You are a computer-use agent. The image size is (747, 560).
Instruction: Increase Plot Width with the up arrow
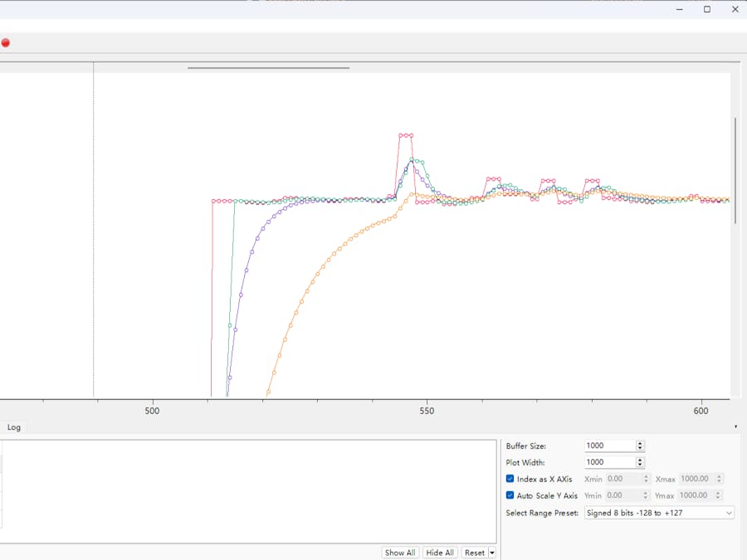(640, 460)
